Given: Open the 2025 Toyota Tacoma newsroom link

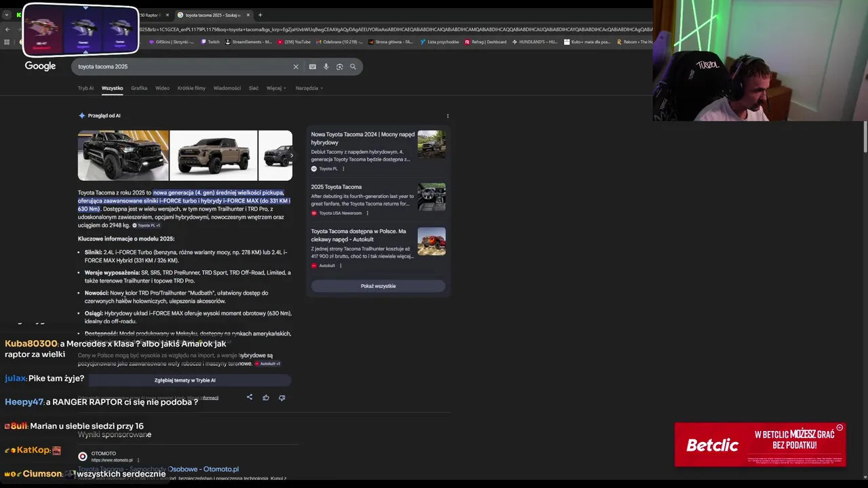Looking at the screenshot, I should point(336,187).
